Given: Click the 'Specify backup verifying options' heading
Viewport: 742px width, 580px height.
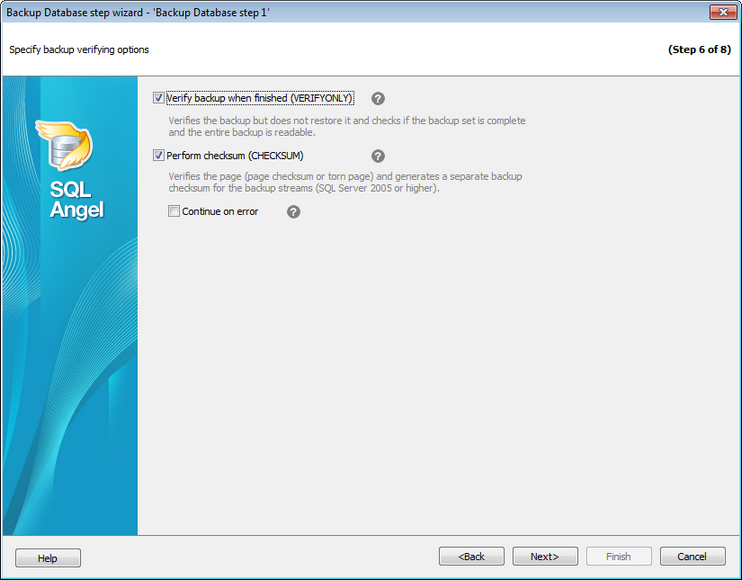Looking at the screenshot, I should (79, 50).
